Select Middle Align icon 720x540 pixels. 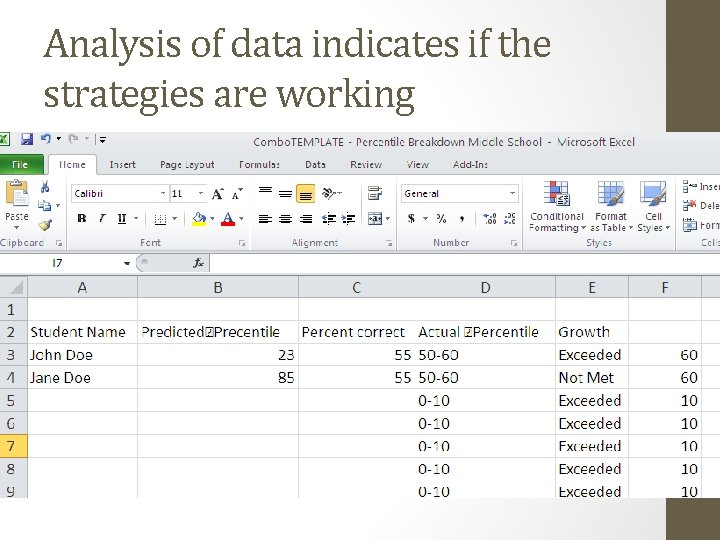[285, 194]
